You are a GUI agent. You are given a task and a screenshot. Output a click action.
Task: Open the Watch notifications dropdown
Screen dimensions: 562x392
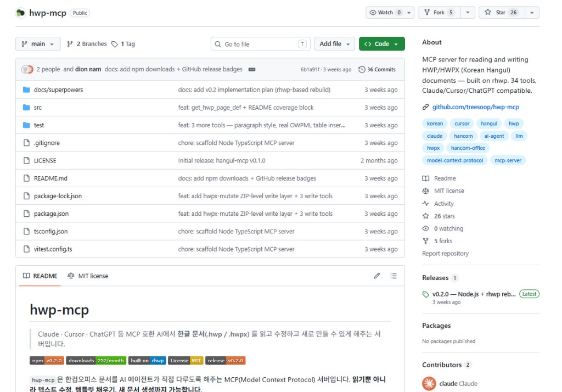pyautogui.click(x=390, y=13)
